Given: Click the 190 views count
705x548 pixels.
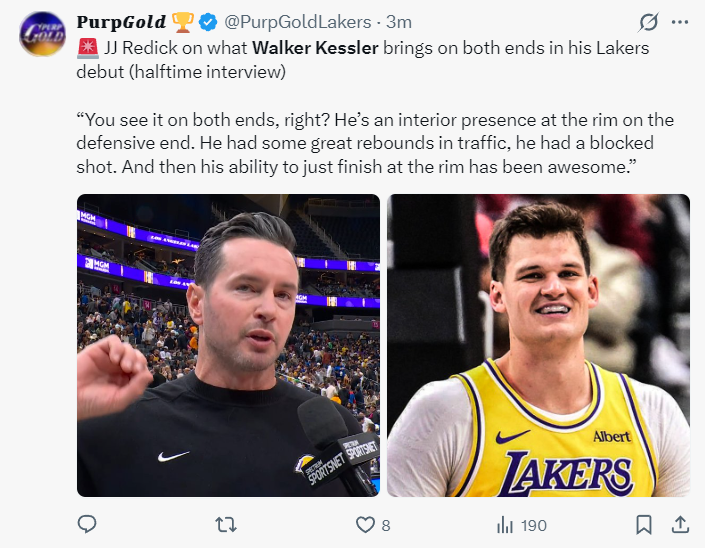Looking at the screenshot, I should point(534,525).
